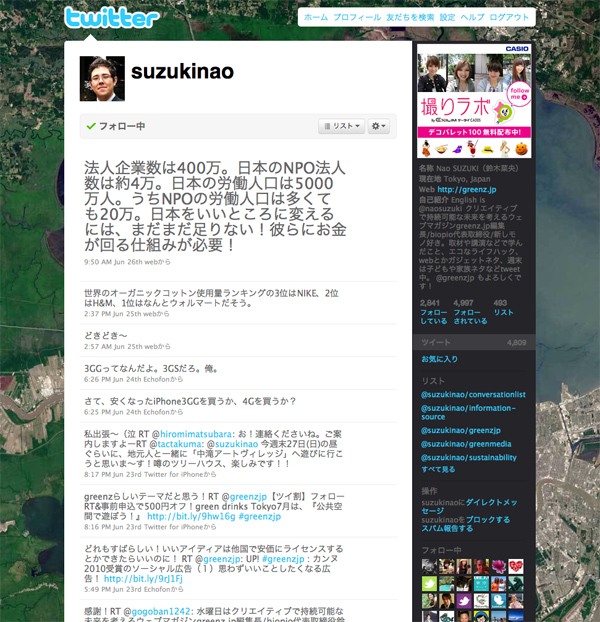Image resolution: width=600 pixels, height=622 pixels.
Task: Open the suzukinao profile picture
Action: coord(102,79)
